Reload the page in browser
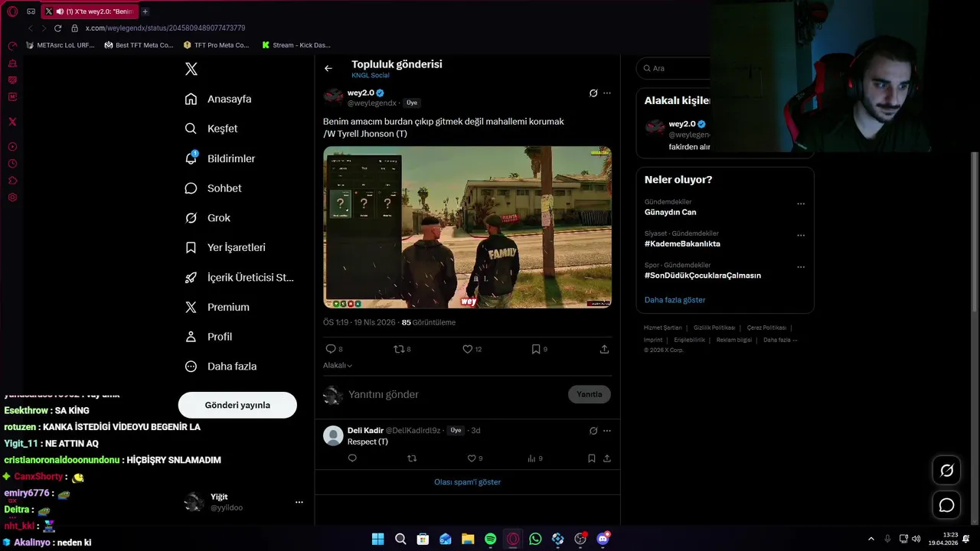The width and height of the screenshot is (980, 551). tap(57, 28)
